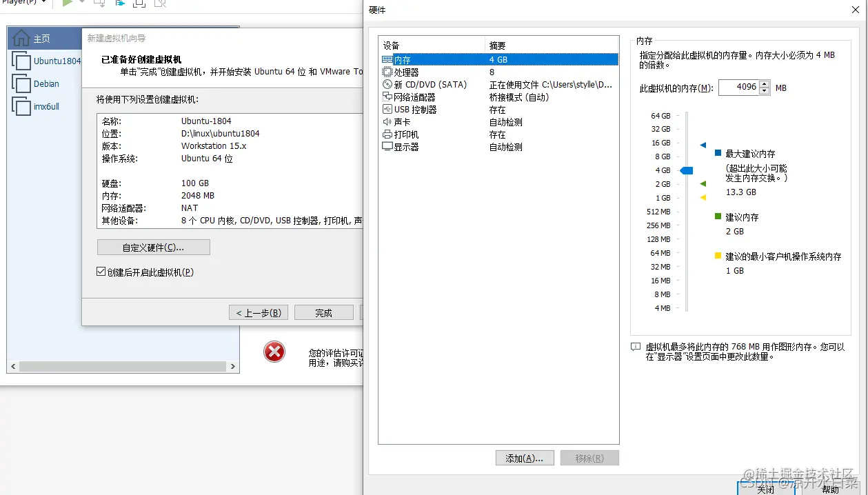This screenshot has width=868, height=495.
Task: Click the 桥接模式 (自动) summary cell
Action: pos(519,97)
